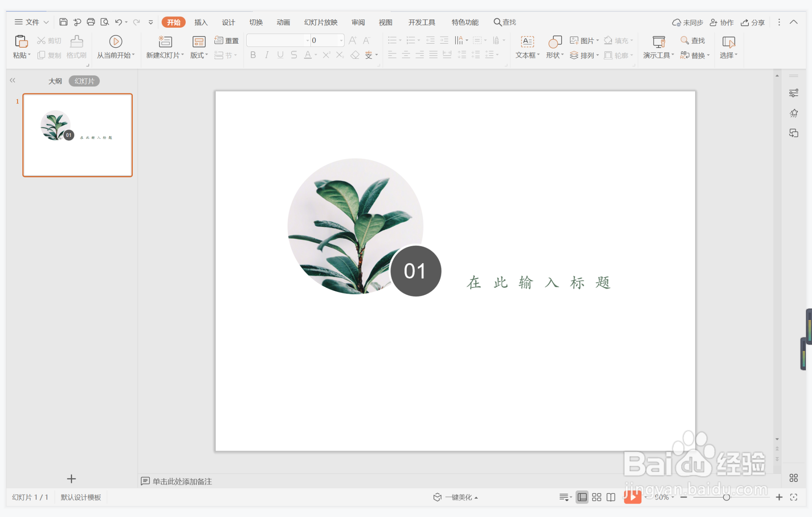Toggle normal view in status bar
812x517 pixels.
tap(582, 497)
